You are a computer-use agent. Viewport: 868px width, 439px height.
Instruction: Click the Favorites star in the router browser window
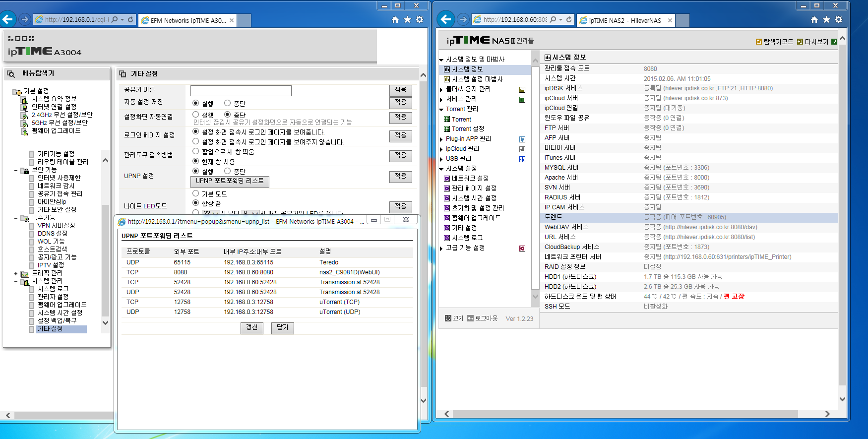[x=408, y=19]
